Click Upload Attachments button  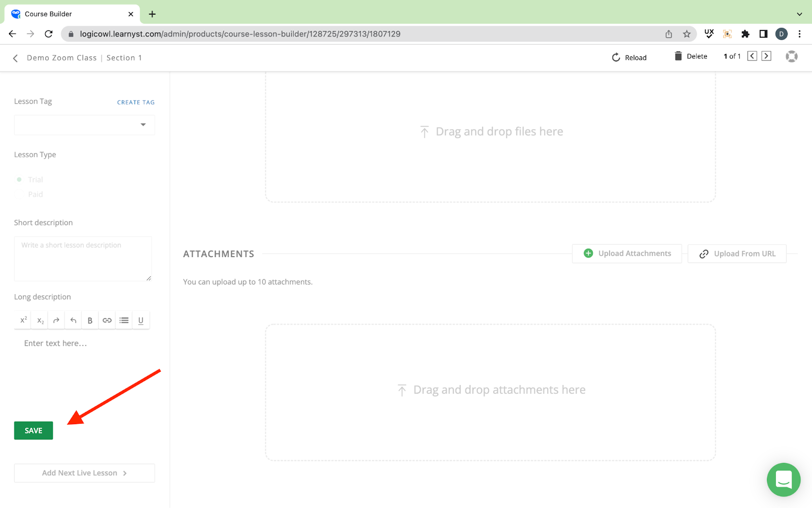627,253
